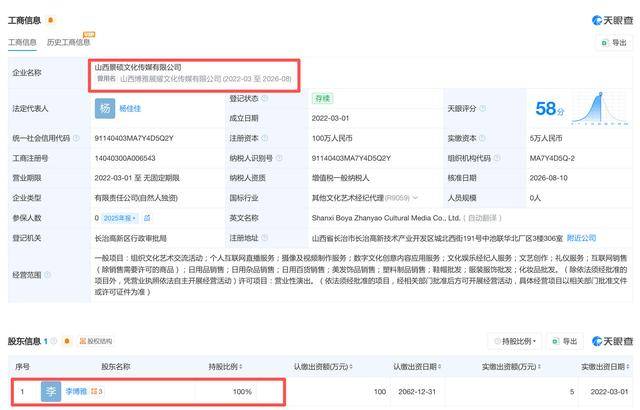
Task: Click the info icon next to 注册地址
Action: pos(265,238)
